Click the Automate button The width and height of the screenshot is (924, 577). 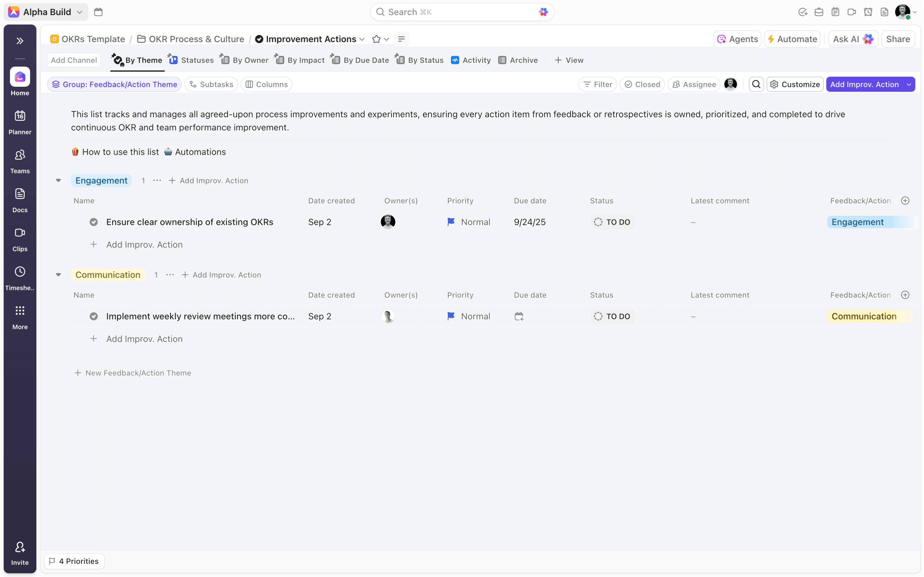pos(792,39)
